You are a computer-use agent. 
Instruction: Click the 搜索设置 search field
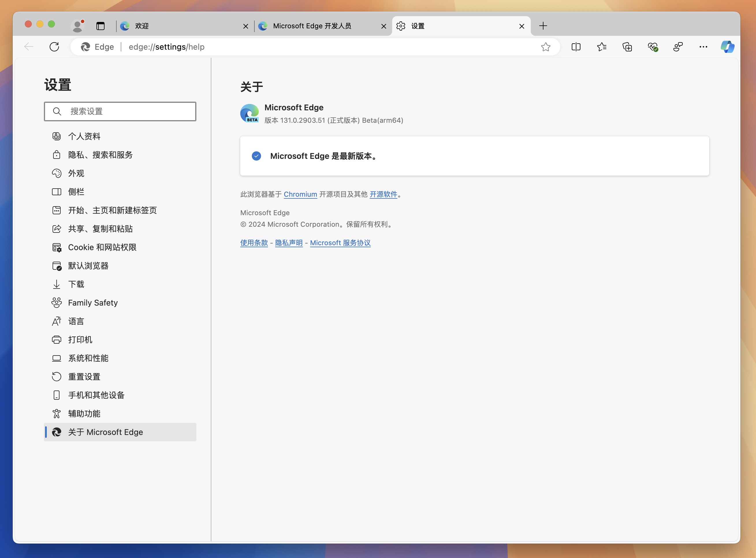(x=120, y=111)
